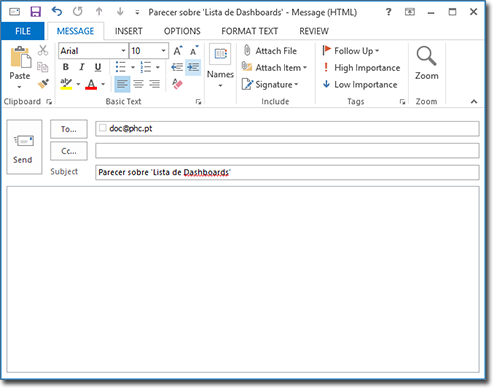
Task: Mark message Low Importance
Action: (x=360, y=84)
